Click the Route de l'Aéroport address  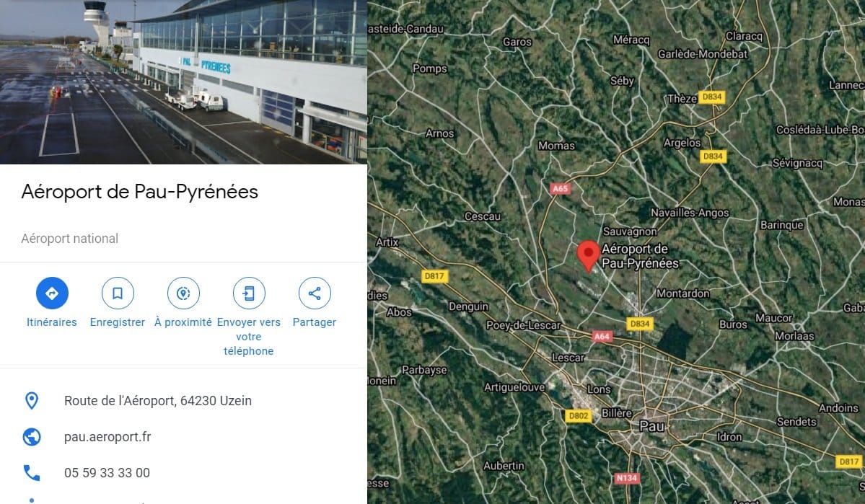click(158, 400)
